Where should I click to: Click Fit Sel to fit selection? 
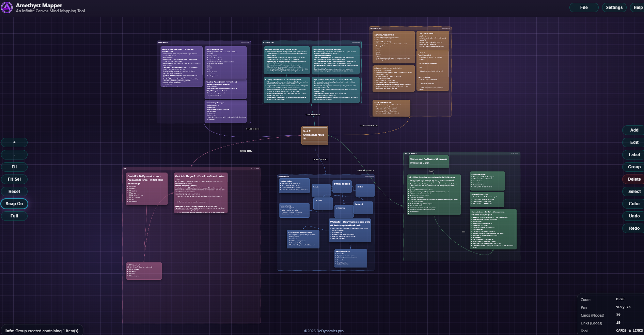(x=14, y=179)
